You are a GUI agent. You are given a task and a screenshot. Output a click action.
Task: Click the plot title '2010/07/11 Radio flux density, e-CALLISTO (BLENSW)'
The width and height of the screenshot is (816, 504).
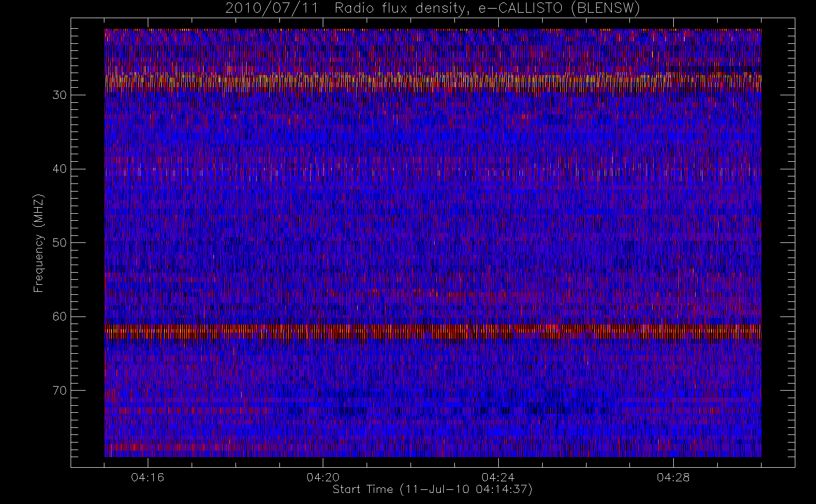pos(433,9)
